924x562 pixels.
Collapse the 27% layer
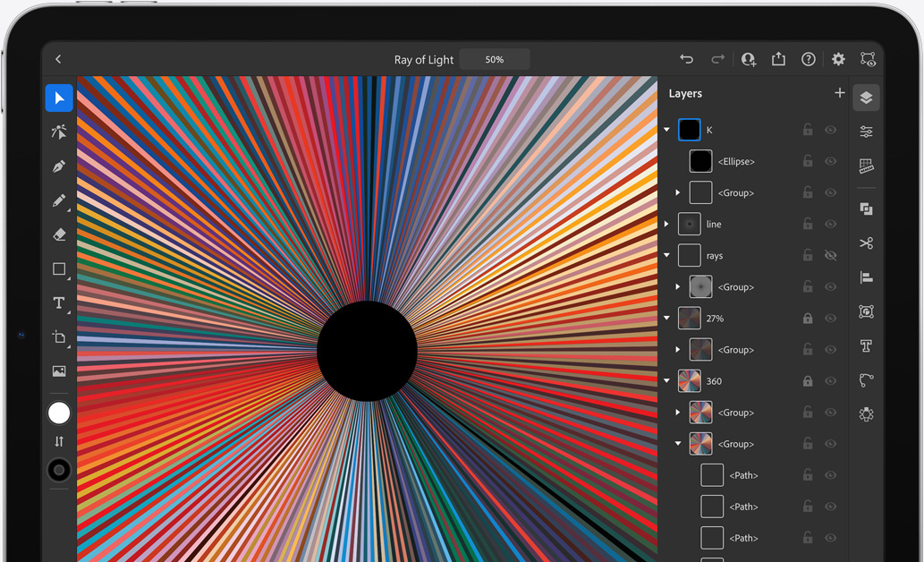pos(666,318)
